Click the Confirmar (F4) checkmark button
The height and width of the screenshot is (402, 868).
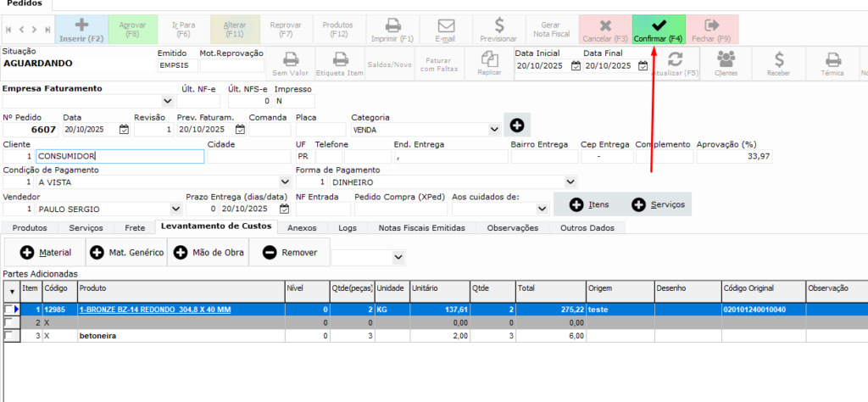coord(658,29)
